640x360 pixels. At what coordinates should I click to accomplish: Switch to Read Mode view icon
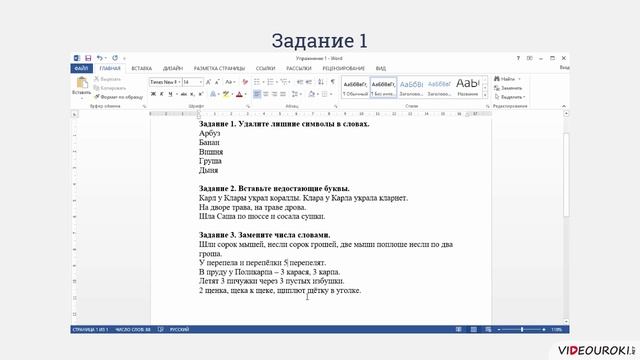pyautogui.click(x=459, y=329)
